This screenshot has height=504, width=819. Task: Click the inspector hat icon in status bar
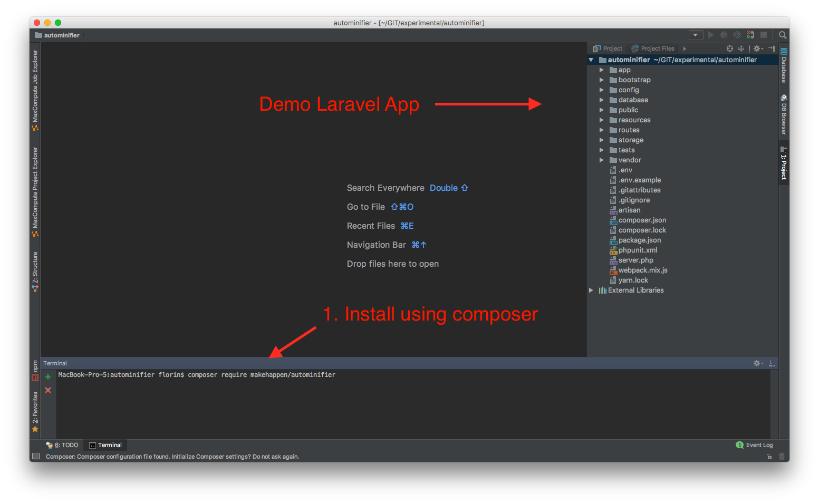tap(782, 457)
